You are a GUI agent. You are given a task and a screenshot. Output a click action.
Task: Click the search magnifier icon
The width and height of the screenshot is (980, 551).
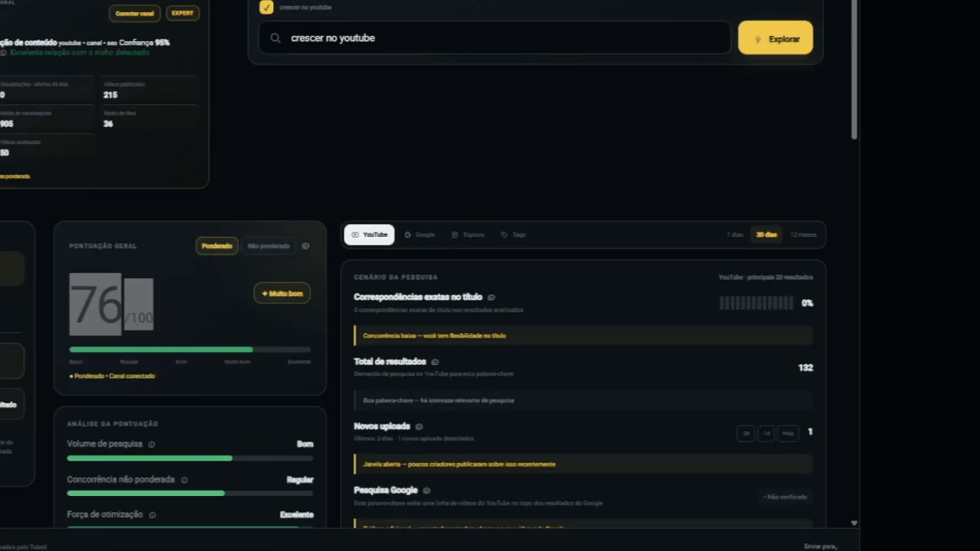tap(275, 38)
